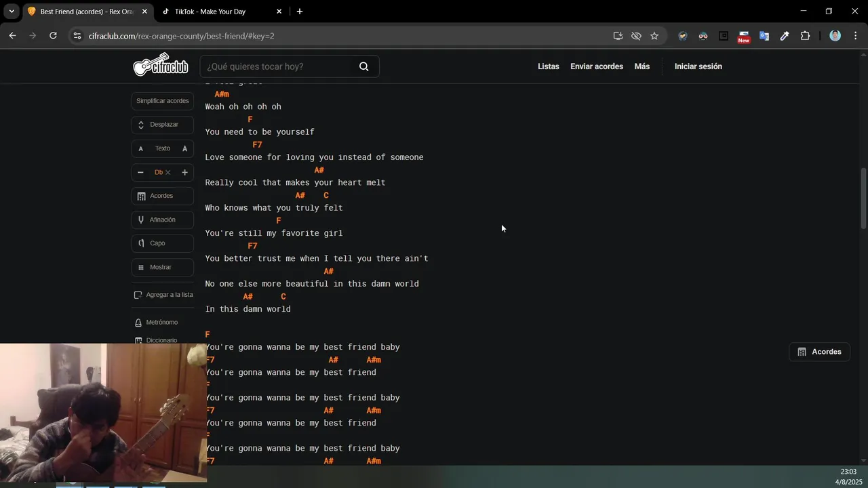Click the A#m chord above 'Woah oh oh'
868x488 pixels.
click(x=222, y=94)
